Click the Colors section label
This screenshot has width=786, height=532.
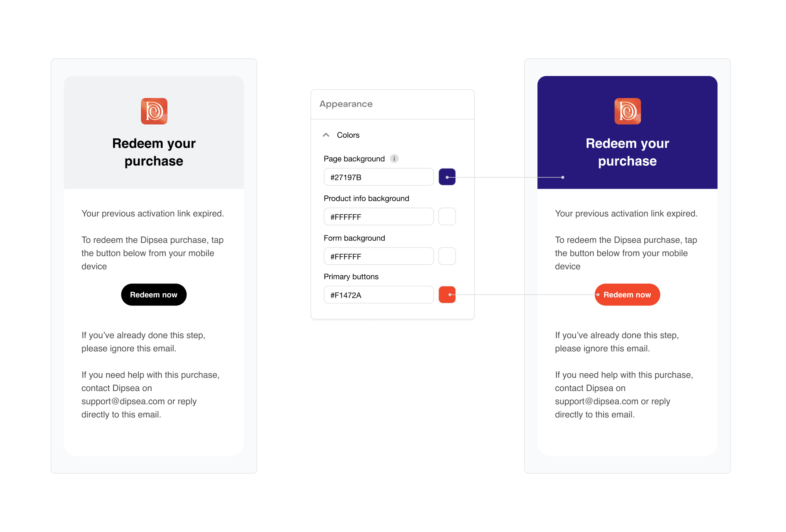tap(348, 135)
